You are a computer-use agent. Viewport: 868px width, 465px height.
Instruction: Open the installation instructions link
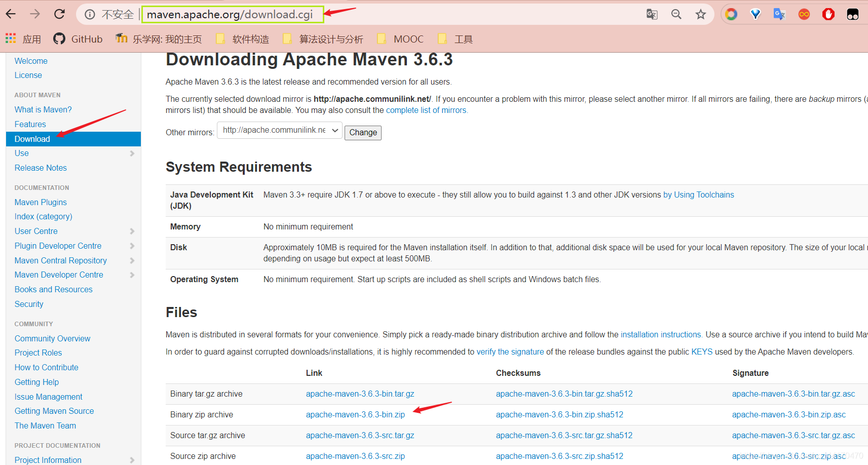coord(661,334)
